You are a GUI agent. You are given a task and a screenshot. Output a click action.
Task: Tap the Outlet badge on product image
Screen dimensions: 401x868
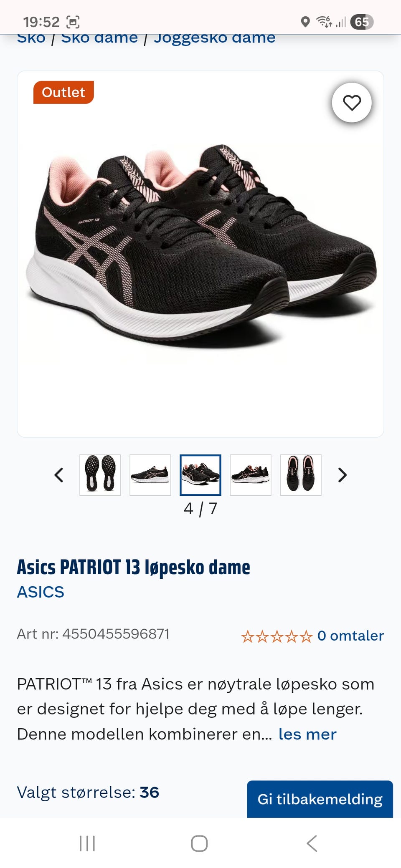pos(63,92)
